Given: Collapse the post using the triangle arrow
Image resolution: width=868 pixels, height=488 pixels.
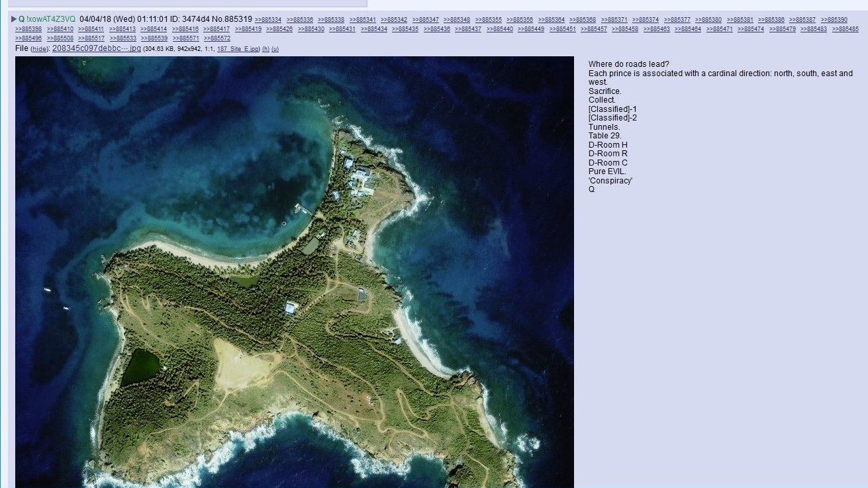Looking at the screenshot, I should (x=14, y=19).
